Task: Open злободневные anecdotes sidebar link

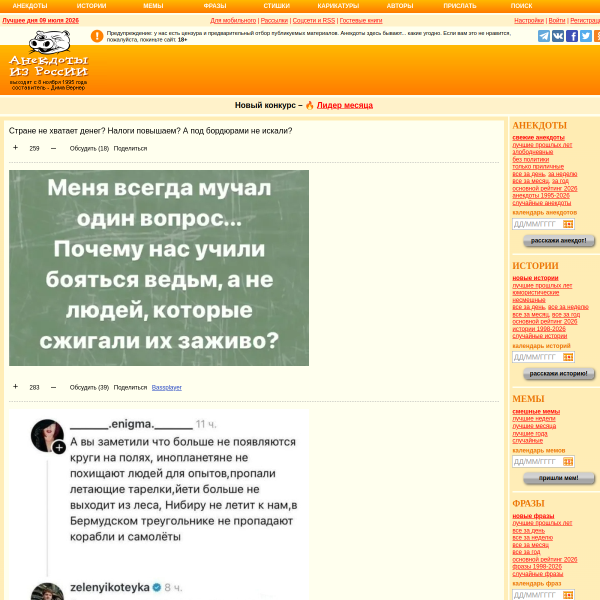Action: click(533, 152)
